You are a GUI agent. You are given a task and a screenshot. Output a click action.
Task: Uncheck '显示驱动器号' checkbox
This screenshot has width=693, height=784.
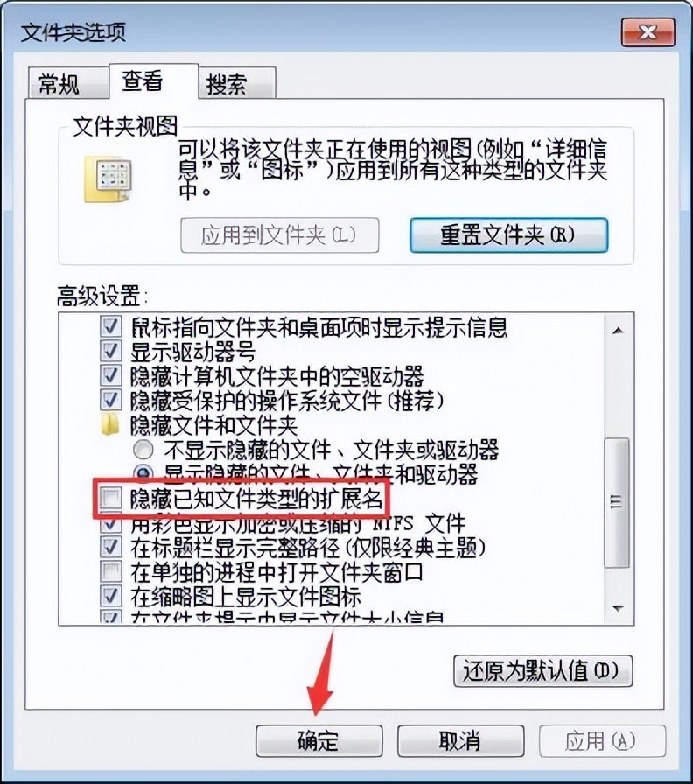110,351
